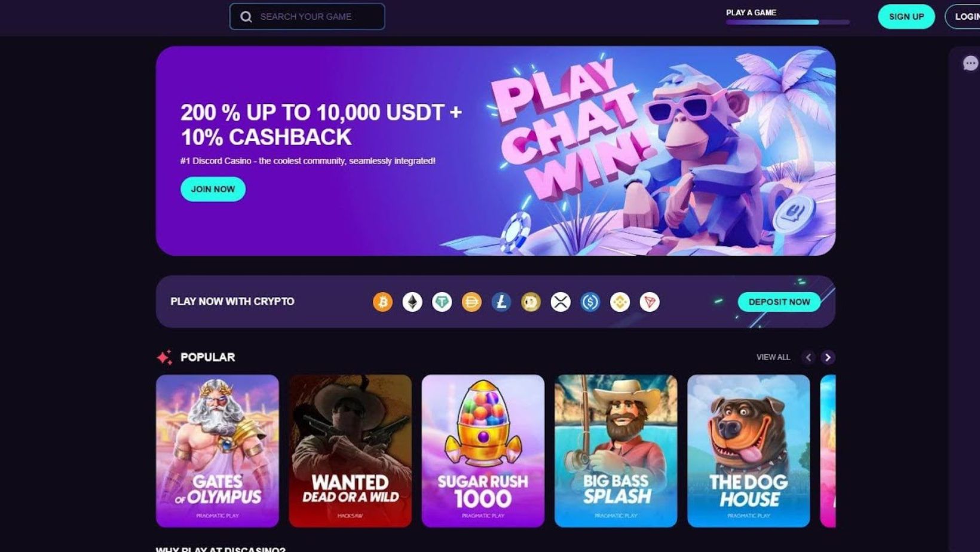The width and height of the screenshot is (980, 552).
Task: Go to next popular games page
Action: click(x=828, y=357)
